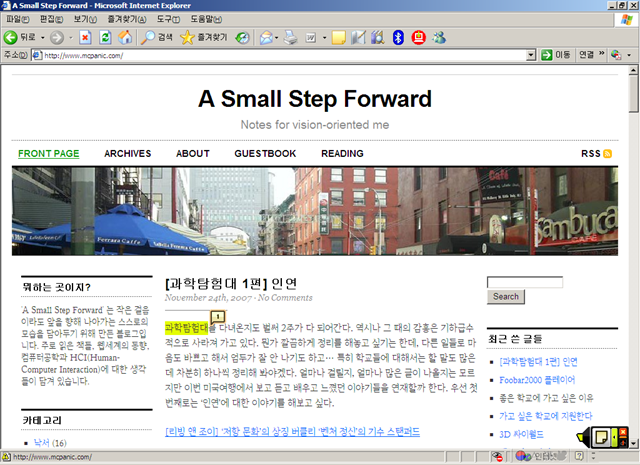640x465 pixels.
Task: Click the 이동 (Go) button
Action: pyautogui.click(x=556, y=55)
